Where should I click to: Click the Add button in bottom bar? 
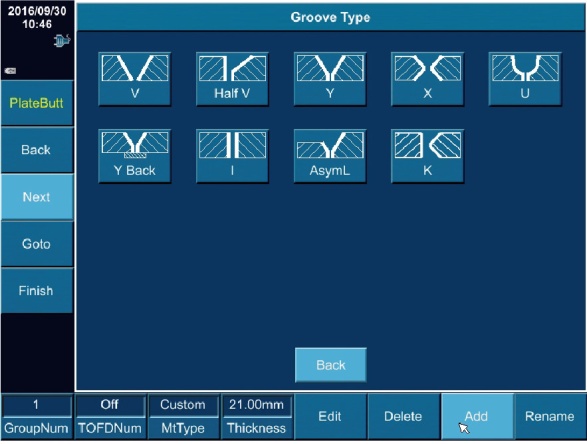point(477,416)
